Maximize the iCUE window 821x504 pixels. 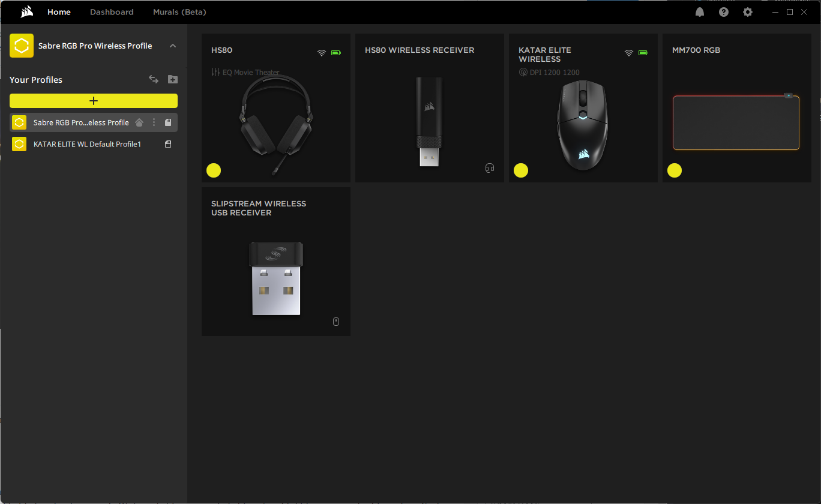click(x=790, y=12)
